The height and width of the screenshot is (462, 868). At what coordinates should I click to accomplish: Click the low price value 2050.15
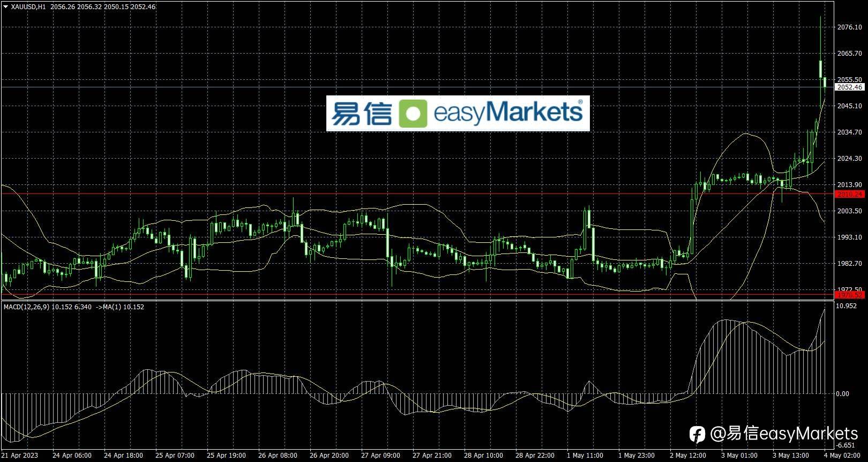point(116,7)
